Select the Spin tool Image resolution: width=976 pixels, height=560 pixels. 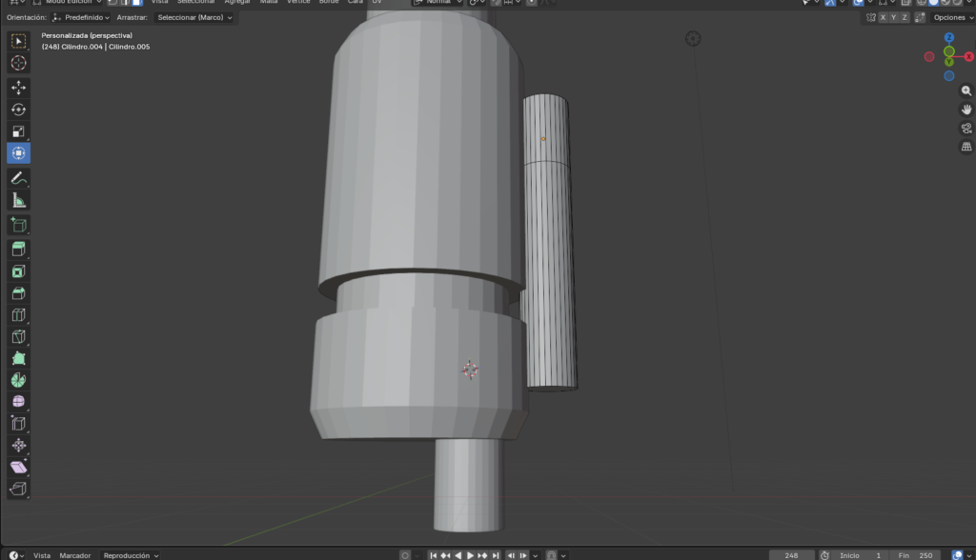pyautogui.click(x=19, y=380)
